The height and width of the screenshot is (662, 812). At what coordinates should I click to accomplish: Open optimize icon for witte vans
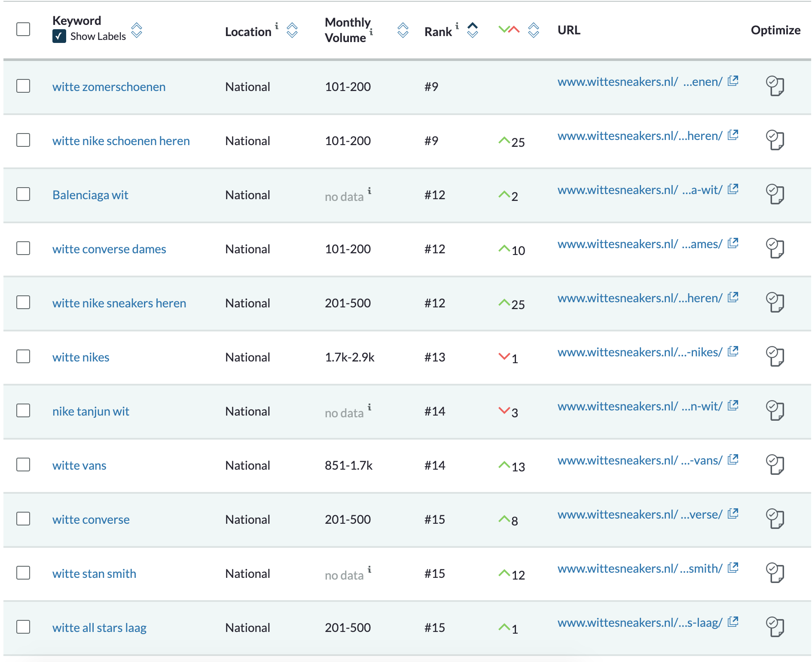point(775,465)
